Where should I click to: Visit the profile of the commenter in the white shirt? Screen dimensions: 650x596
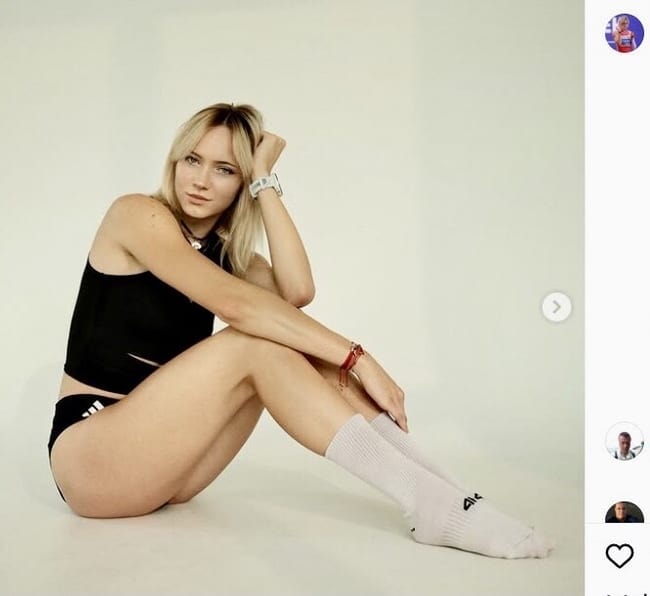point(624,441)
